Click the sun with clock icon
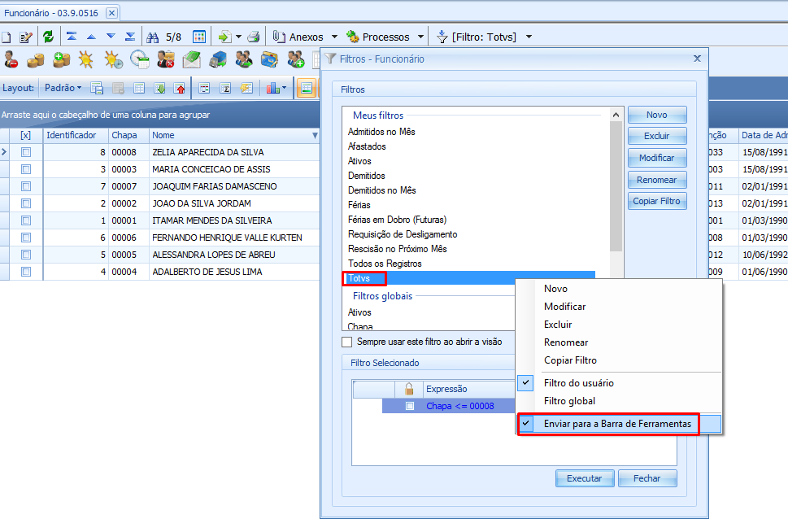Image resolution: width=788 pixels, height=532 pixels. pos(113,60)
